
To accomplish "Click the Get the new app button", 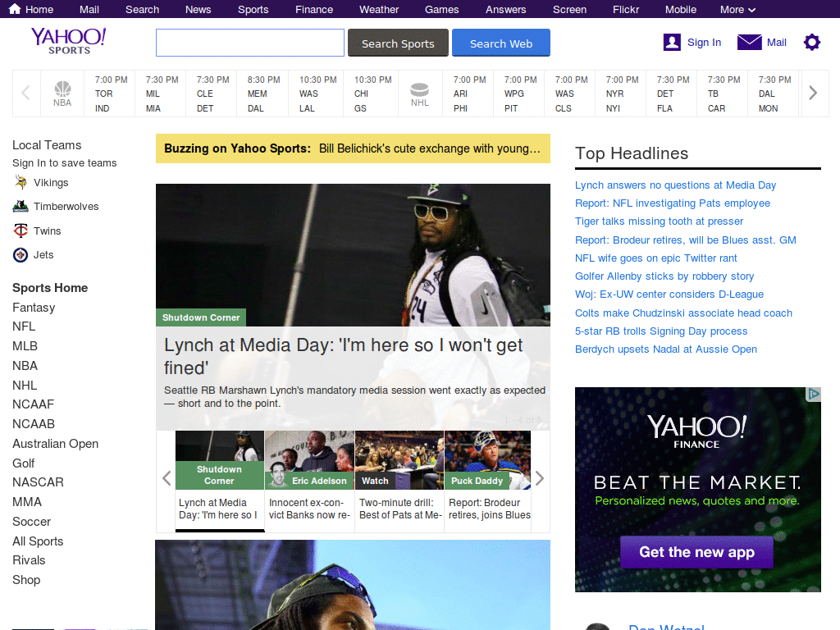I will click(696, 552).
